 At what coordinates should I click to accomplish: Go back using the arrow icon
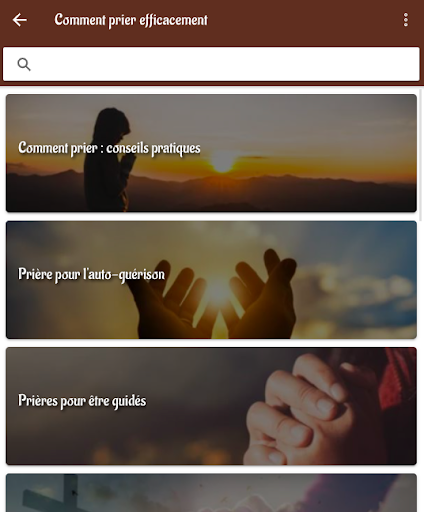coord(20,20)
